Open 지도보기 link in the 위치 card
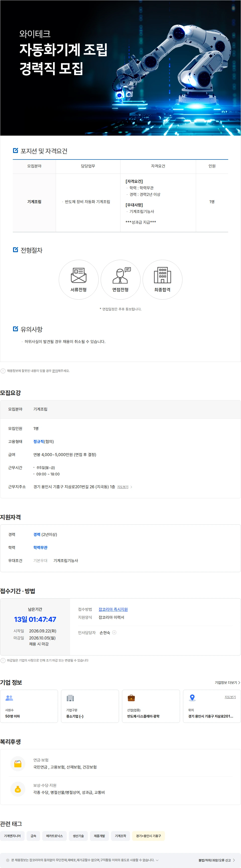 tap(230, 697)
